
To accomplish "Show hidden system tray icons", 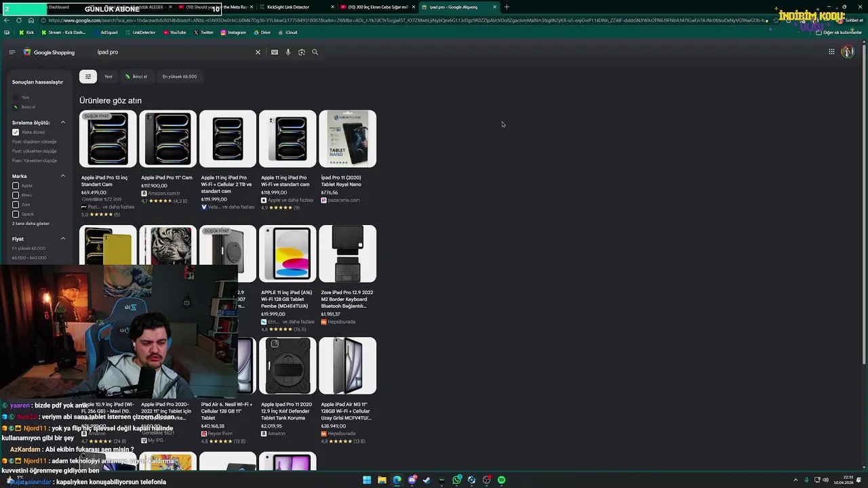I will tap(796, 480).
